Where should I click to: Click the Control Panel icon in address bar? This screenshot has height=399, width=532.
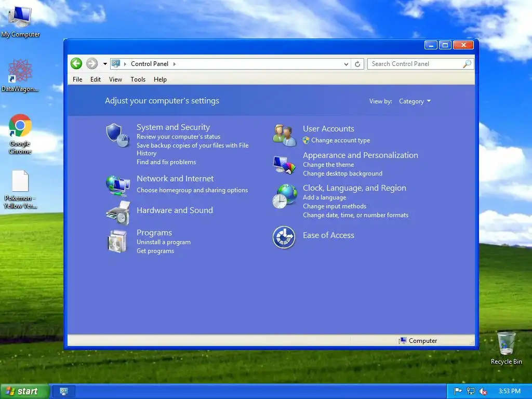tap(116, 63)
